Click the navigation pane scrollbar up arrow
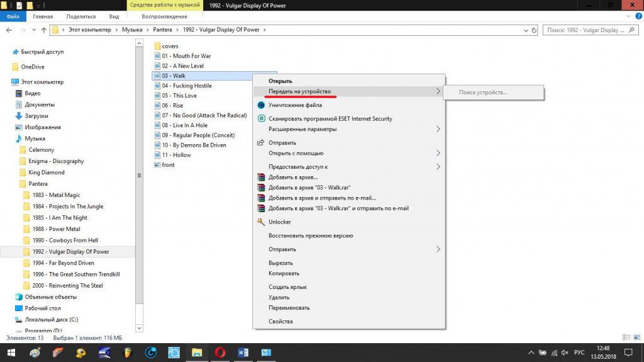644x362 pixels. pyautogui.click(x=139, y=43)
